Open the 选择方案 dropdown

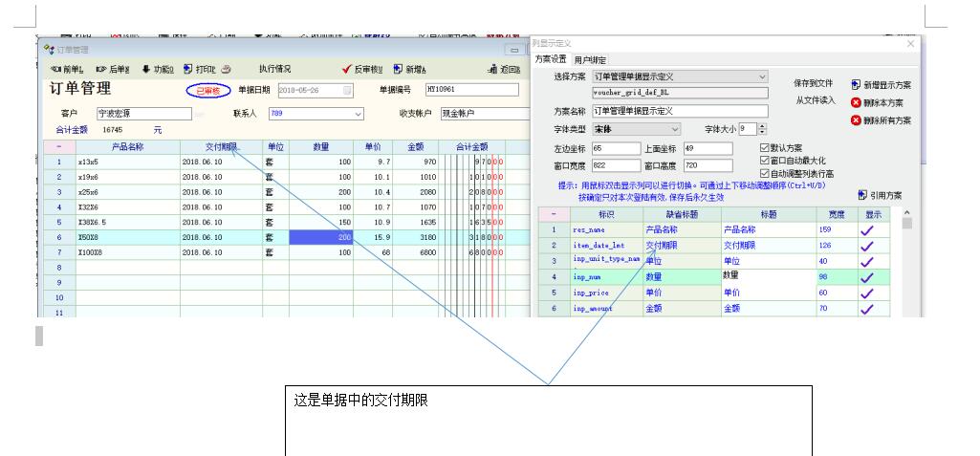pyautogui.click(x=762, y=76)
